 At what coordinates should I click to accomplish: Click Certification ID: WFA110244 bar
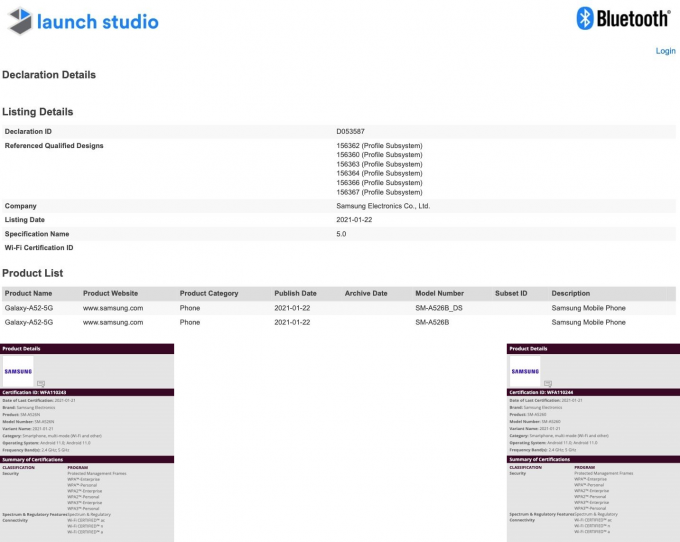(x=593, y=392)
